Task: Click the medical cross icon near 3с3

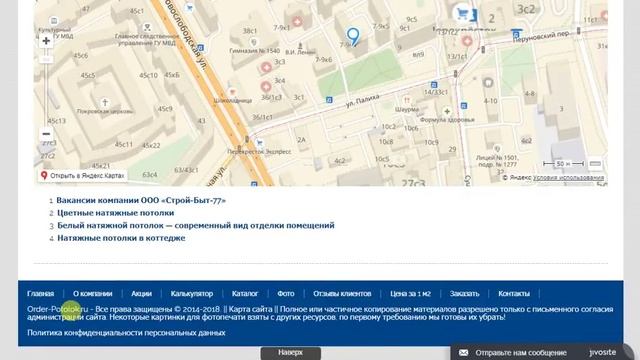Action: pos(266,67)
